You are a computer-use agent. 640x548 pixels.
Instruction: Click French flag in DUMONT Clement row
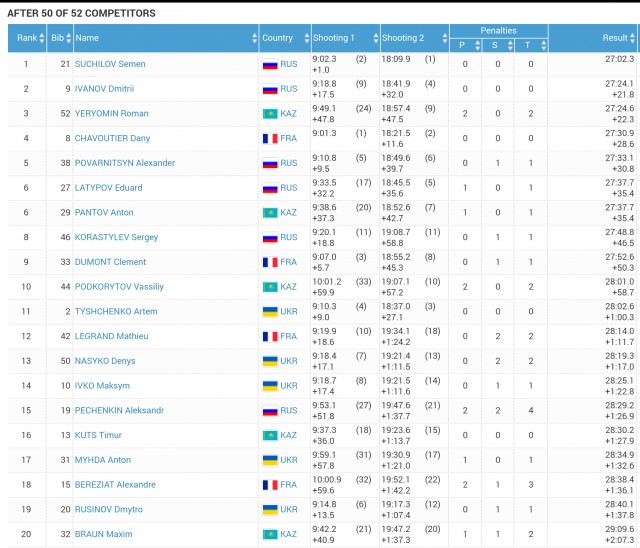tap(270, 262)
